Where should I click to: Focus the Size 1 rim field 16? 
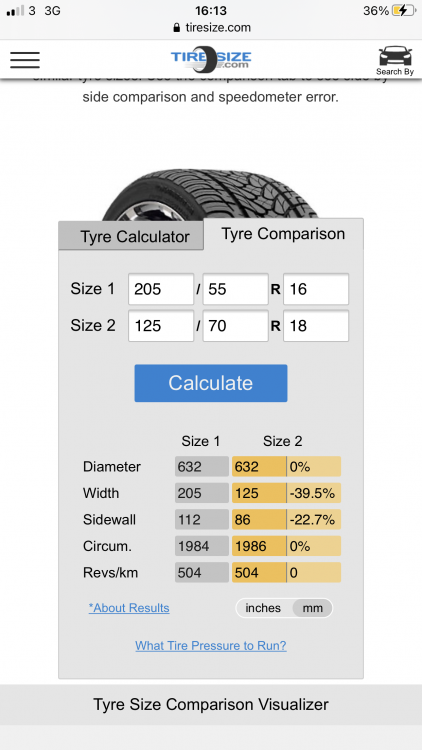(x=316, y=289)
